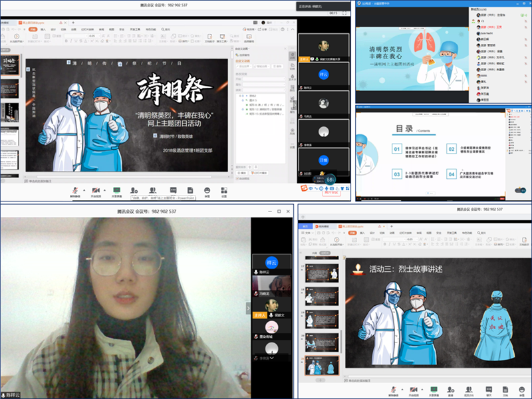Unmute microphone in top-left meeting toolbar
This screenshot has height=399, width=532.
point(74,192)
